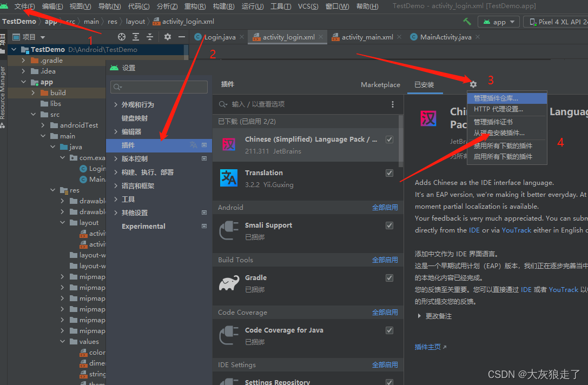
Task: Click the large language pack icon in details
Action: click(428, 118)
